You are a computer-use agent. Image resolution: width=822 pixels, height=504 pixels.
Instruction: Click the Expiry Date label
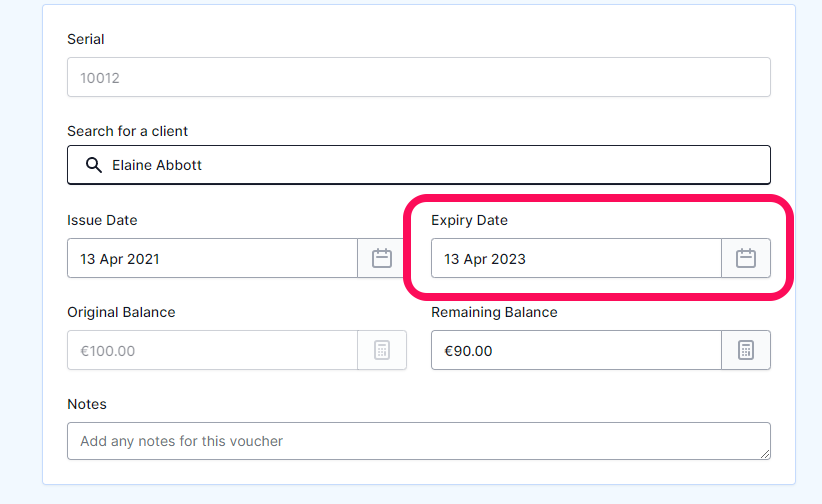tap(469, 220)
